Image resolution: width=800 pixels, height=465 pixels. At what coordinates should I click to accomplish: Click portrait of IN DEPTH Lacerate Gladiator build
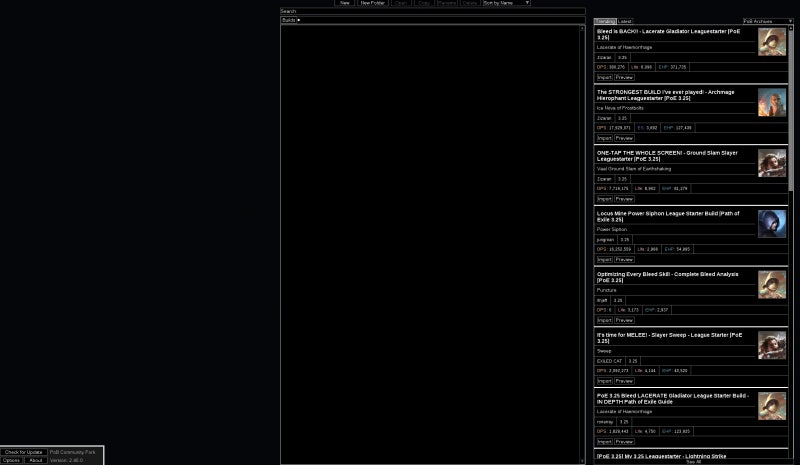(772, 406)
